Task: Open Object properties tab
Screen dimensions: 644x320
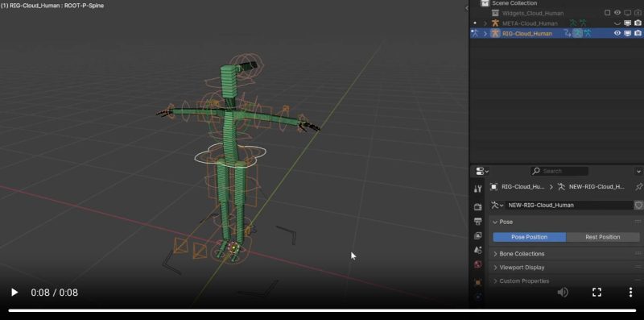Action: coord(477,283)
